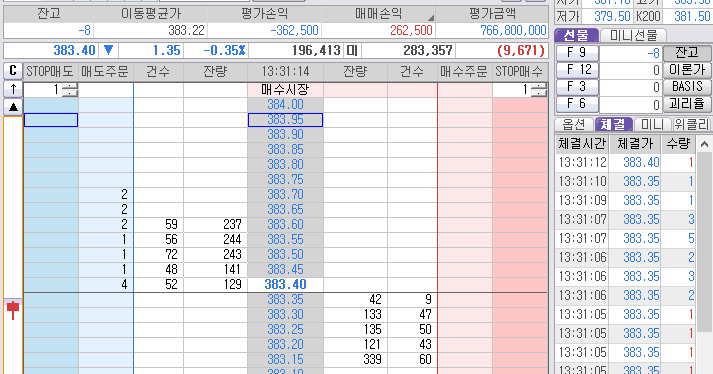The width and height of the screenshot is (713, 374).
Task: Click the 미 toggle beside 196,413
Action: (351, 50)
